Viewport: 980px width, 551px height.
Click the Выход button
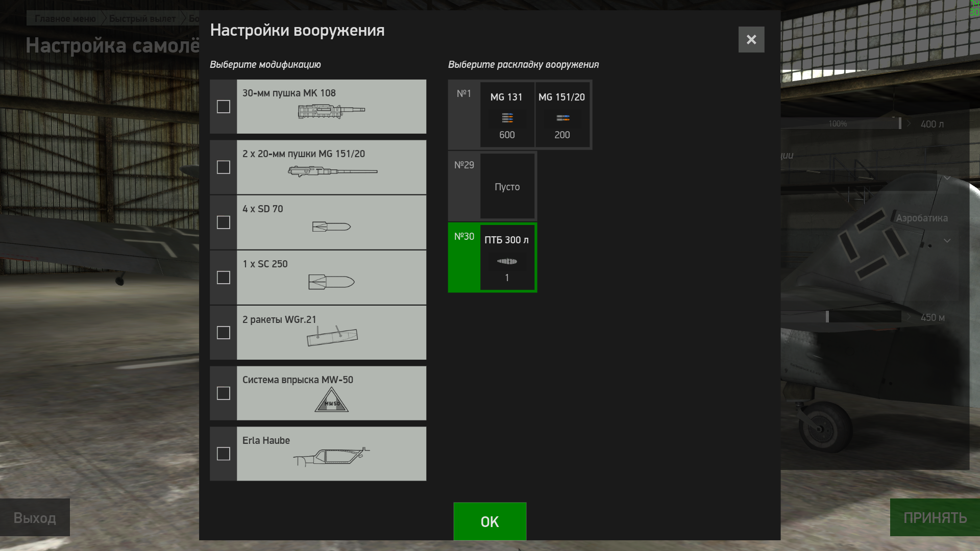click(35, 518)
